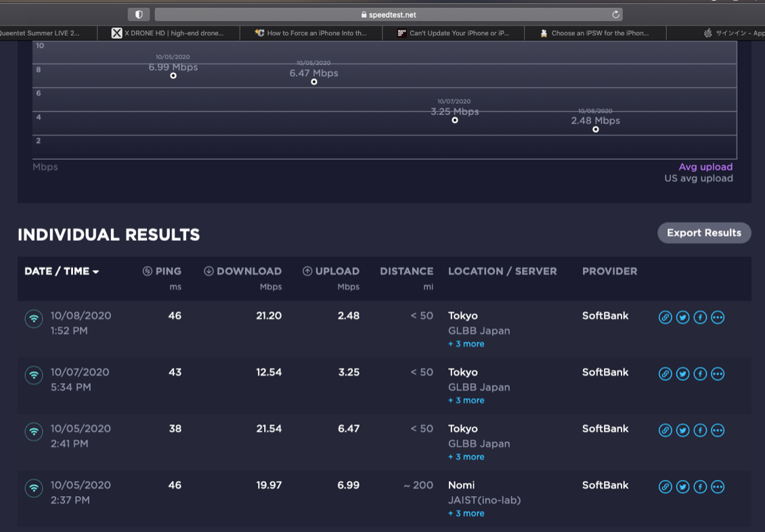Click Wi-Fi icon on 2:41 PM row
Image resolution: width=765 pixels, height=532 pixels.
coord(34,433)
